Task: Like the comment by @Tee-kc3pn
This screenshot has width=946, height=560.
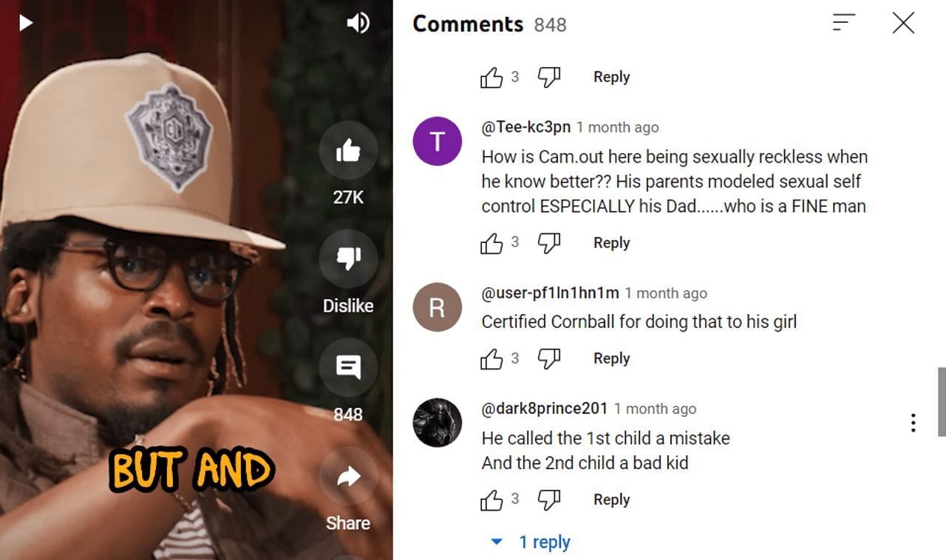Action: 491,243
